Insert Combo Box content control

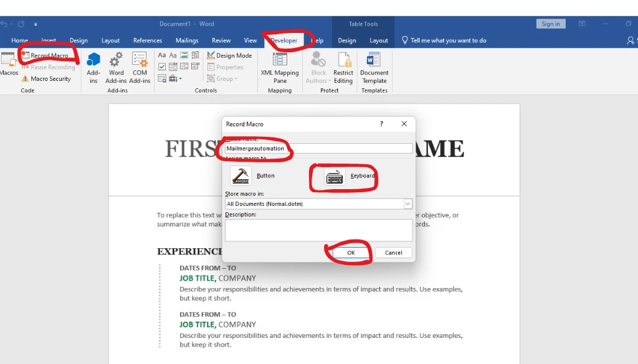173,67
